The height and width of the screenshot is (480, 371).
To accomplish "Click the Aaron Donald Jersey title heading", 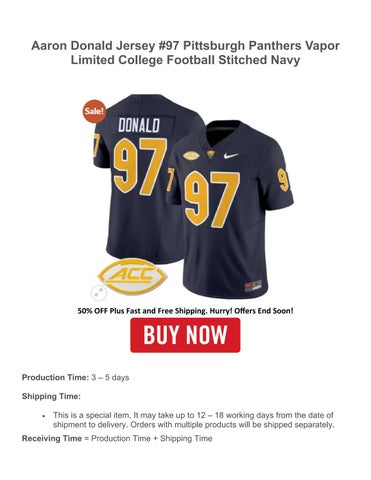I will tap(185, 53).
